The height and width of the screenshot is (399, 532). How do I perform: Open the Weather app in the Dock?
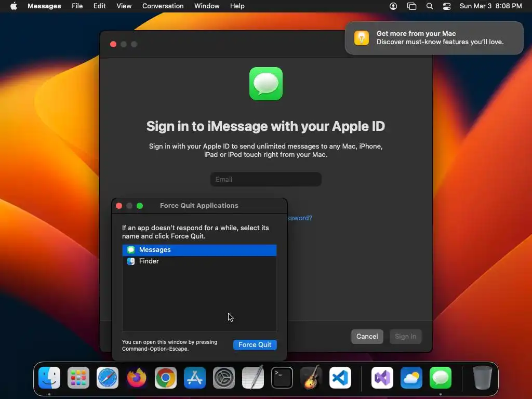click(x=411, y=378)
